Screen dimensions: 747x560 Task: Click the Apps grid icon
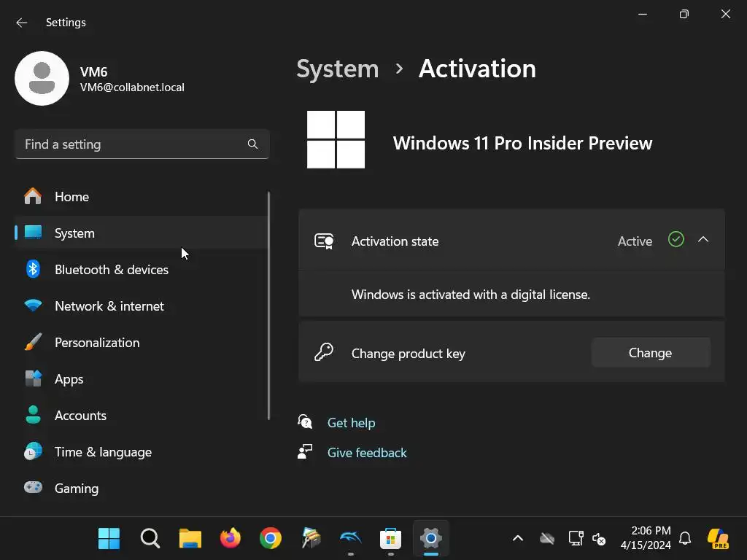pos(33,378)
